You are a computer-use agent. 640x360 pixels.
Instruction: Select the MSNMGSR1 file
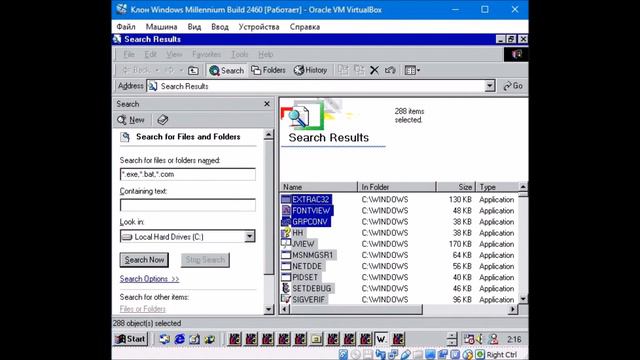point(312,255)
